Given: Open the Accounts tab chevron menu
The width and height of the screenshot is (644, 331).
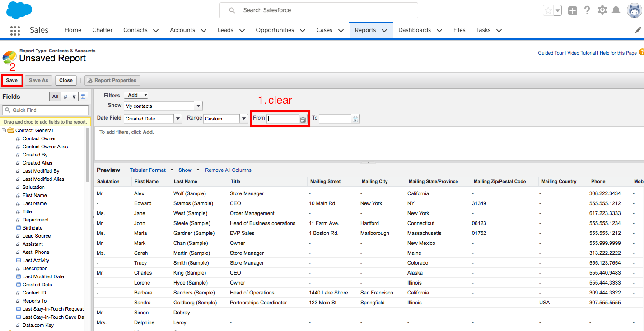Looking at the screenshot, I should [204, 31].
